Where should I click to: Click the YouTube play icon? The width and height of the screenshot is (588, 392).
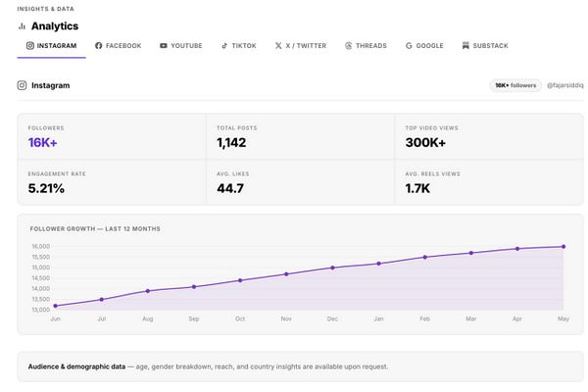164,46
